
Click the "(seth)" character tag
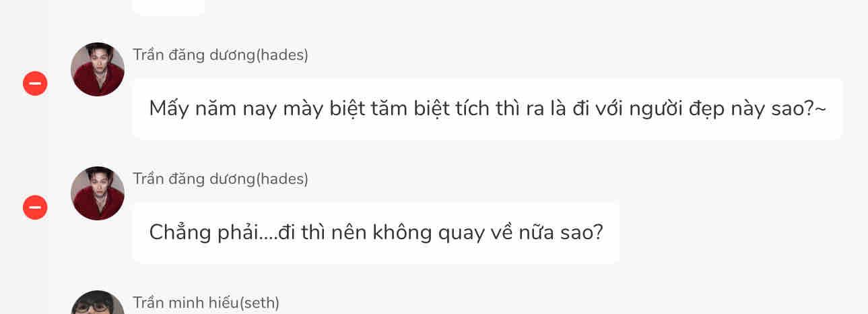point(259,303)
